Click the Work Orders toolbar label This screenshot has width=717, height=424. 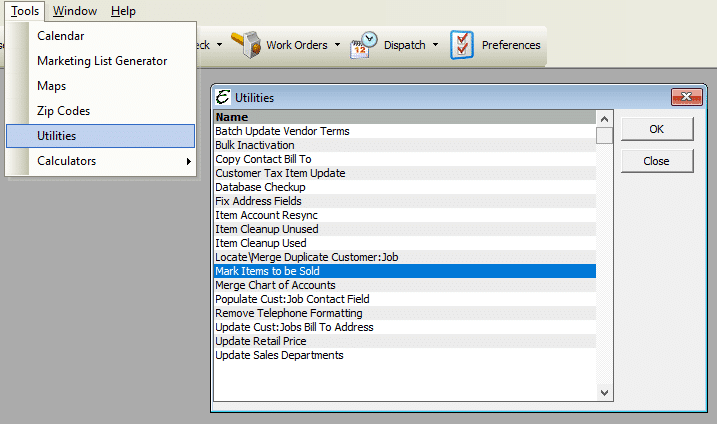click(x=297, y=45)
